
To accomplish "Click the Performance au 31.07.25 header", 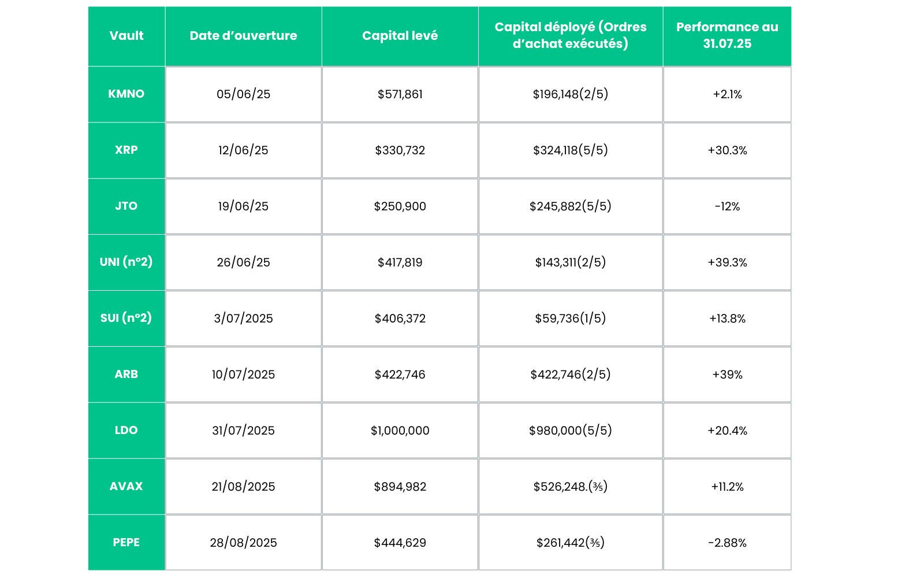I will [x=726, y=36].
